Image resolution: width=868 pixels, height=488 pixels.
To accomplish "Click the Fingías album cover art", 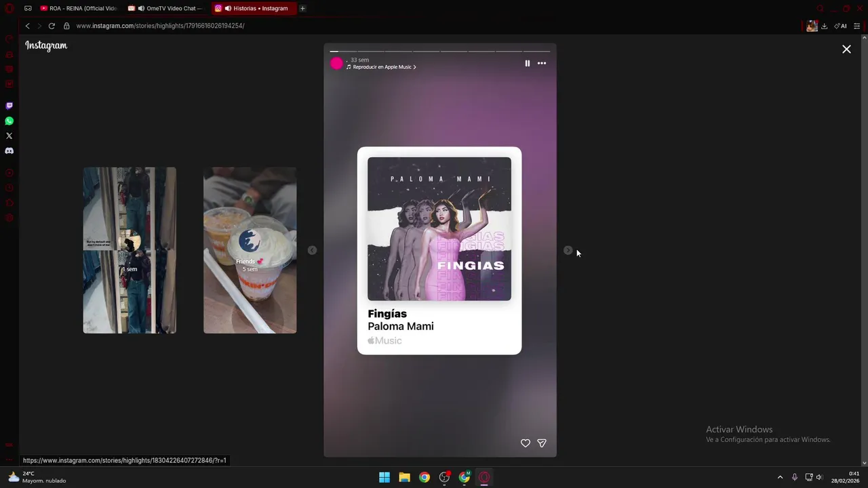I will [x=439, y=228].
